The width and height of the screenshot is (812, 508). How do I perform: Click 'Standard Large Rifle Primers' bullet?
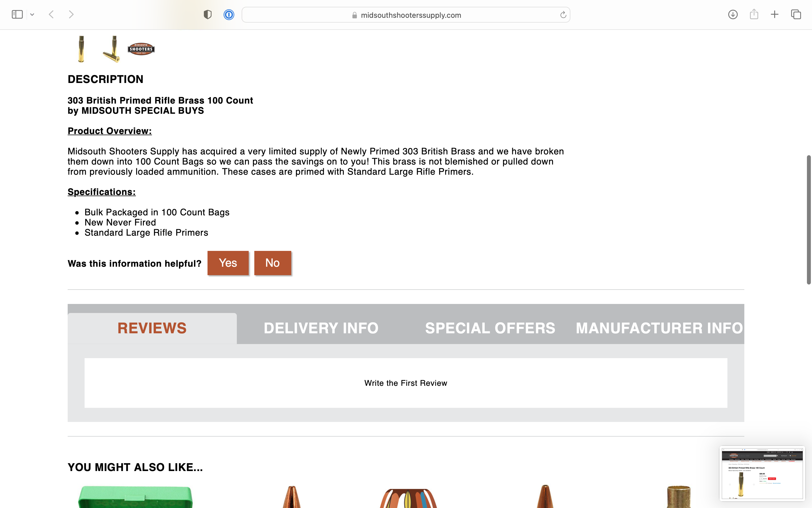pos(146,233)
